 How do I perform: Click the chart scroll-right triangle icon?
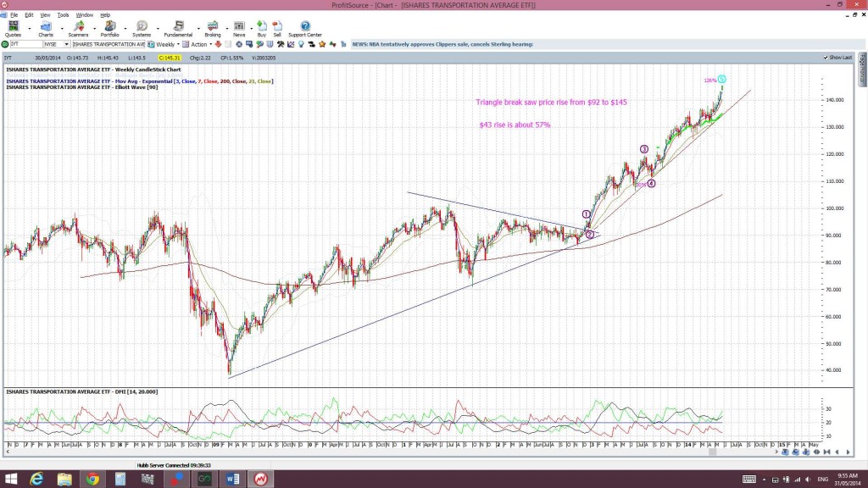[848, 452]
